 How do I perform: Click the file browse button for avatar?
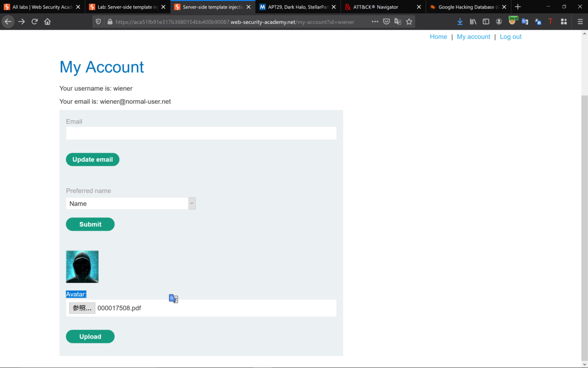pos(82,308)
